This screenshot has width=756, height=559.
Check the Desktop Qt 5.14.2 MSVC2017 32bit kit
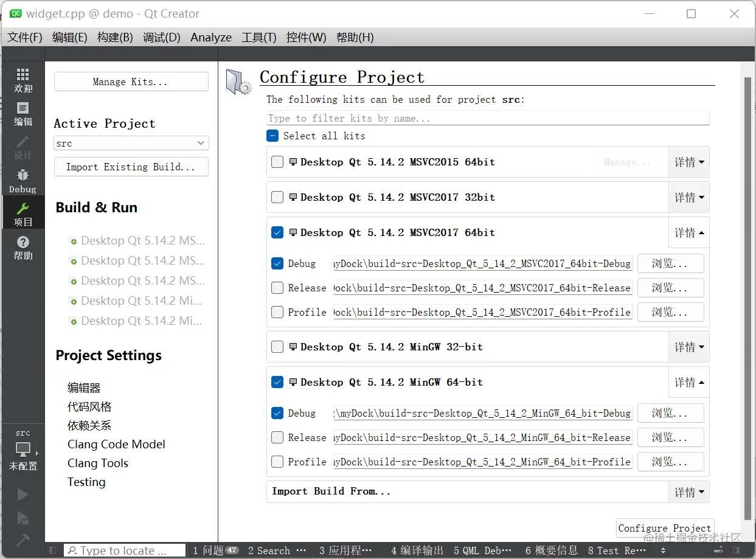point(277,197)
